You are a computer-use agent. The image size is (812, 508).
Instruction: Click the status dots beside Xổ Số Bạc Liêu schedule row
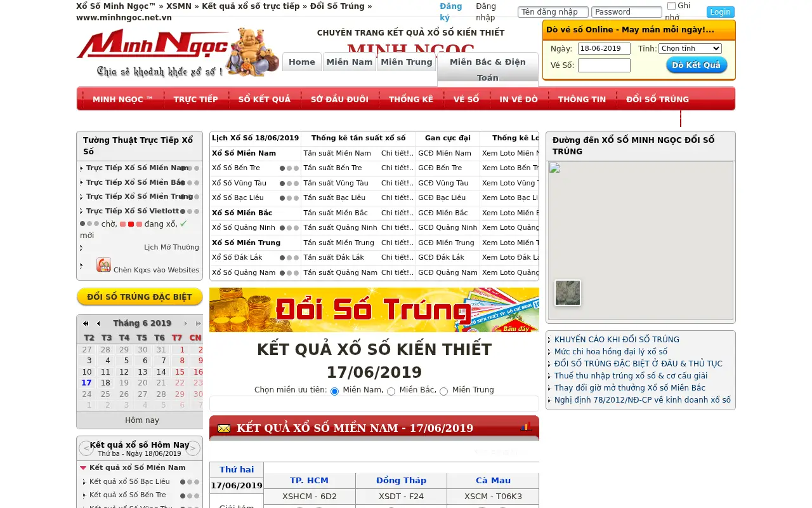point(289,198)
